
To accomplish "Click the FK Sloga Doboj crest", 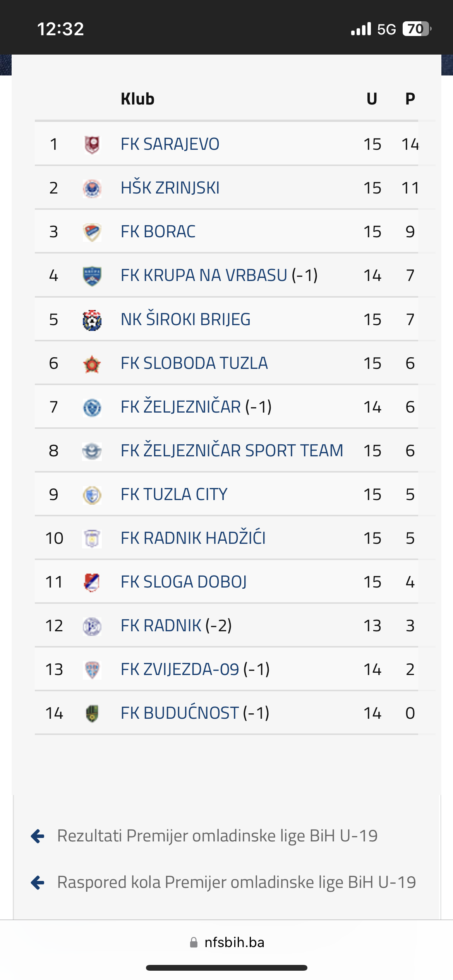I will point(92,583).
